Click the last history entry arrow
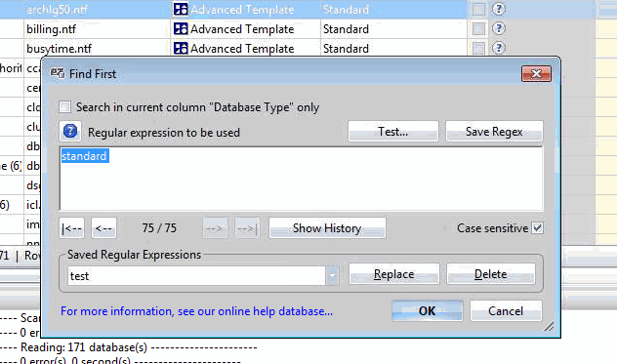 pos(247,227)
